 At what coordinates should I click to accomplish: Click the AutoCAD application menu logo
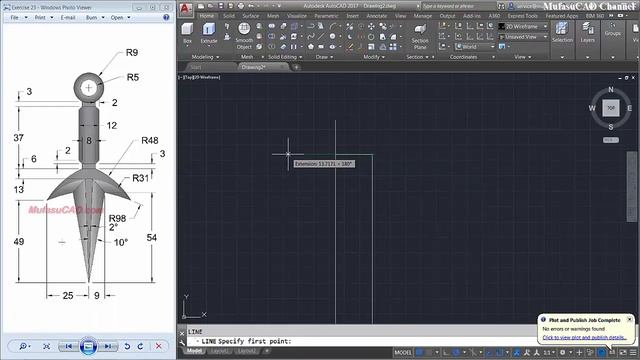(x=186, y=9)
